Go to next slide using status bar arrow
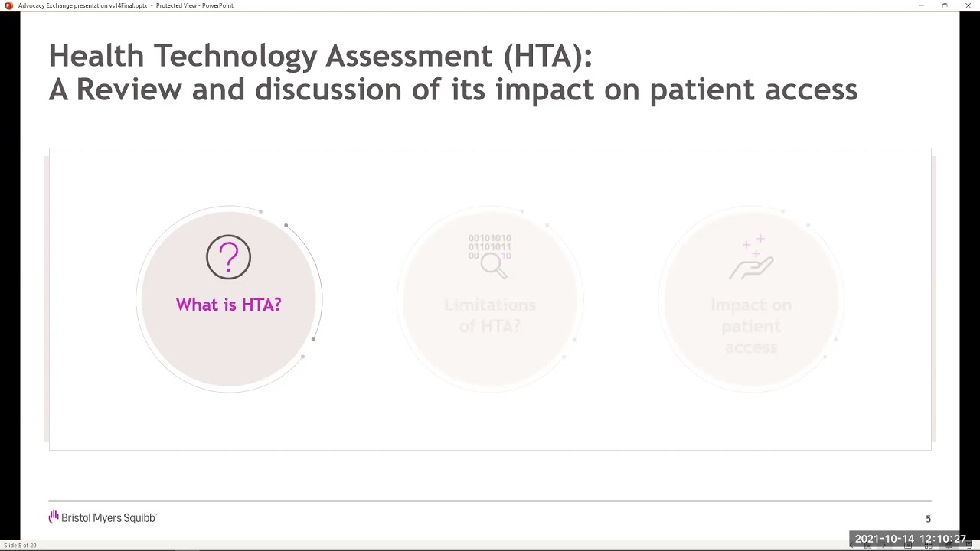Image resolution: width=980 pixels, height=551 pixels. point(883,546)
